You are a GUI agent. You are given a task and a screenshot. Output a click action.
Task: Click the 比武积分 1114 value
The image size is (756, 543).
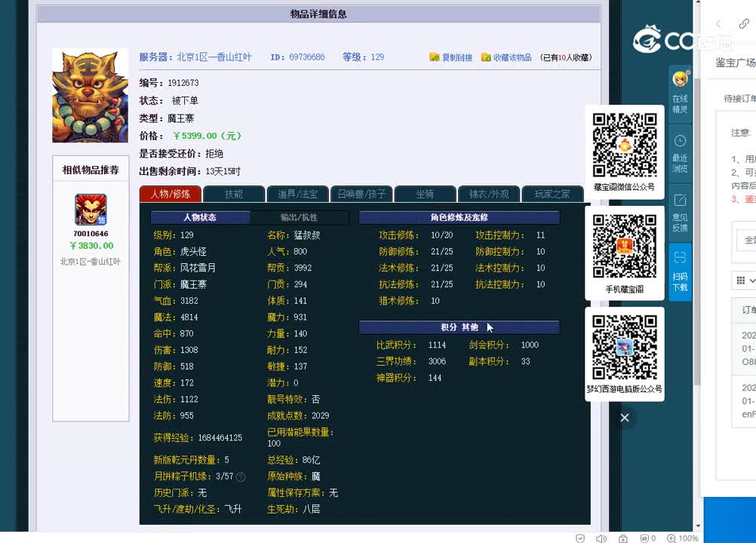(x=437, y=345)
